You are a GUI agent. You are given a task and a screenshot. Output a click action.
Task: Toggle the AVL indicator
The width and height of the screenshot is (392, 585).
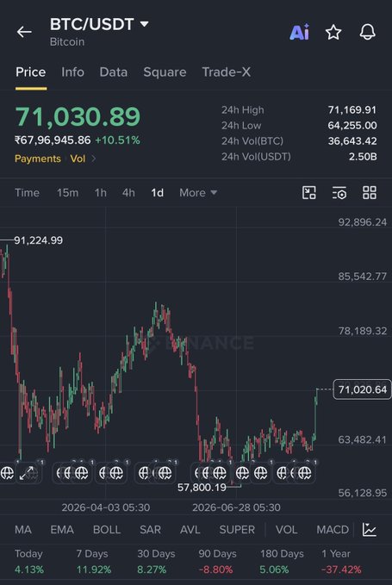pyautogui.click(x=190, y=530)
